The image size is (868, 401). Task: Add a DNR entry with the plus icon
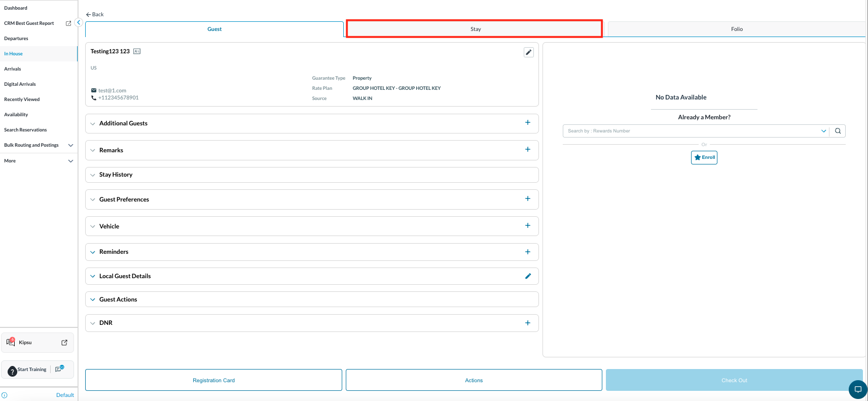coord(527,323)
